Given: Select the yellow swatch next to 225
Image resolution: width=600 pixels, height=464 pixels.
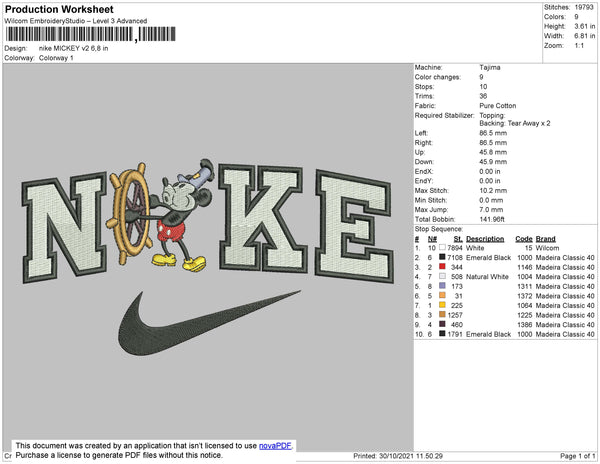Looking at the screenshot, I should click(442, 305).
